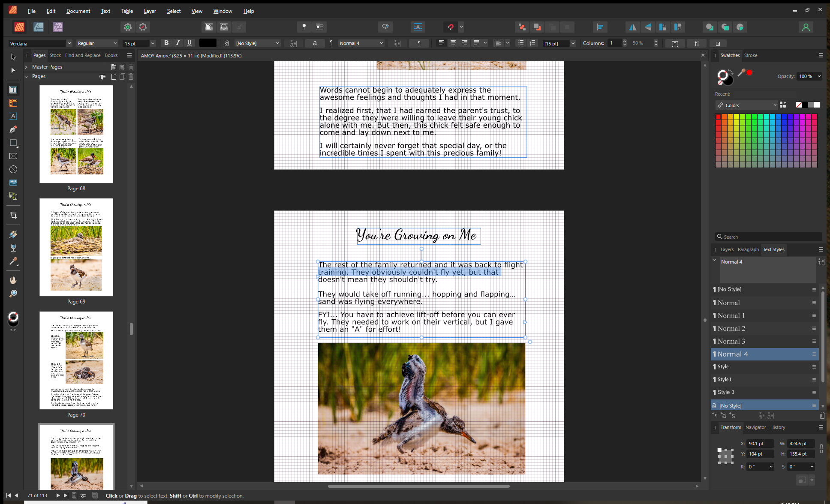The height and width of the screenshot is (504, 830).
Task: Switch to the Layers tab
Action: tap(727, 249)
